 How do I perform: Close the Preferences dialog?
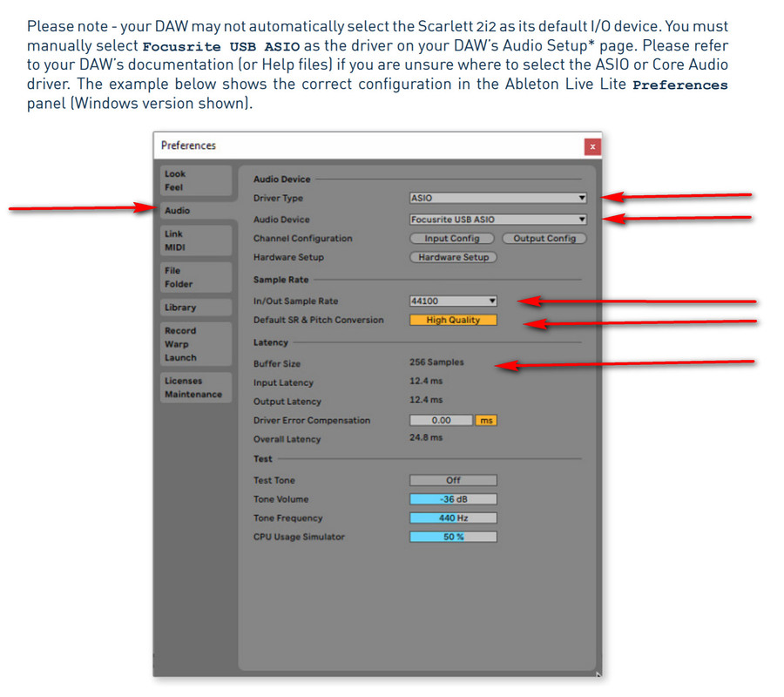click(592, 147)
